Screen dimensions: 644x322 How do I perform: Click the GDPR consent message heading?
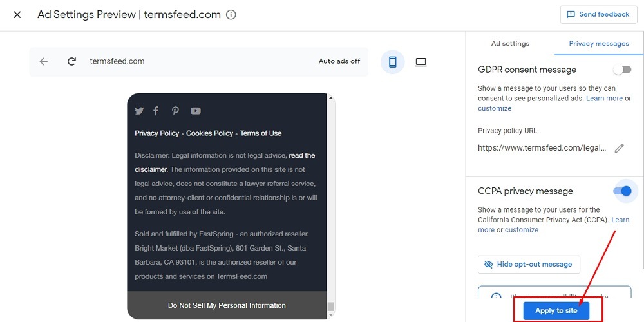click(527, 70)
